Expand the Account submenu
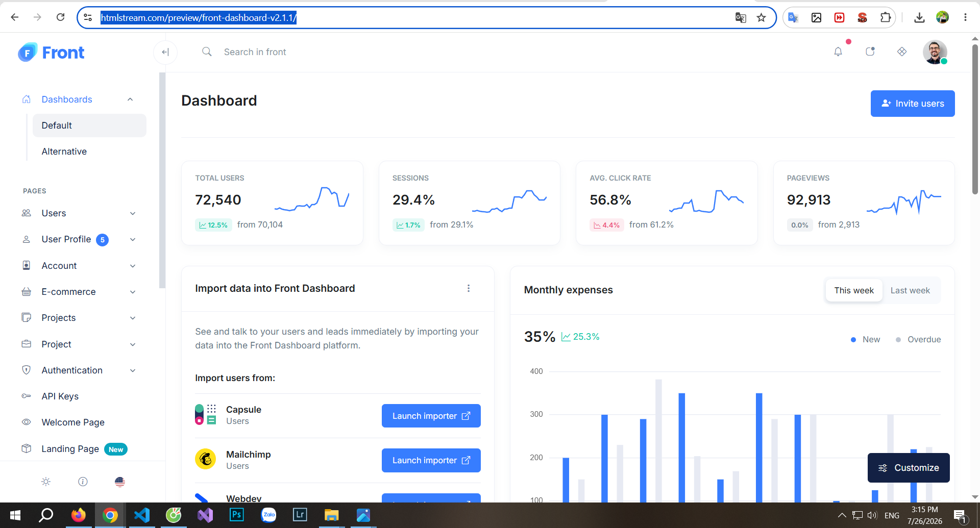 [x=133, y=266]
